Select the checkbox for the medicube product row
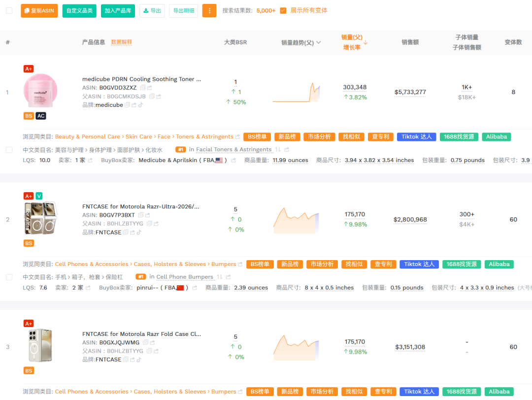This screenshot has width=532, height=400. click(x=9, y=150)
